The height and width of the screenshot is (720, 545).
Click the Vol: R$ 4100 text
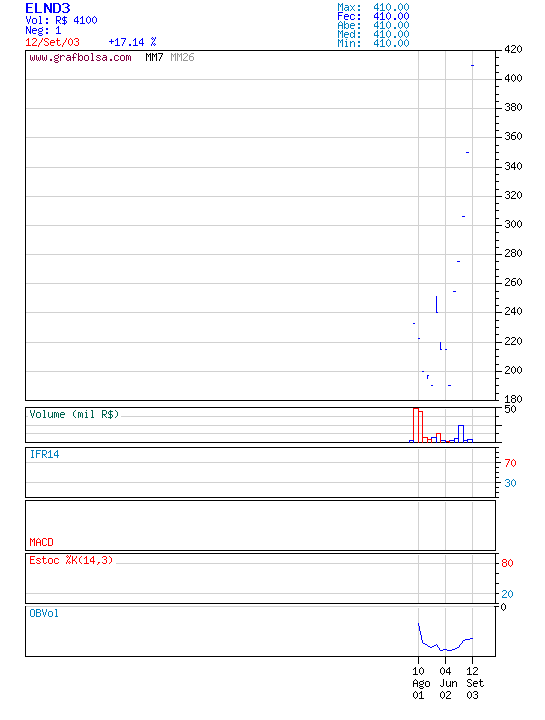pos(61,20)
